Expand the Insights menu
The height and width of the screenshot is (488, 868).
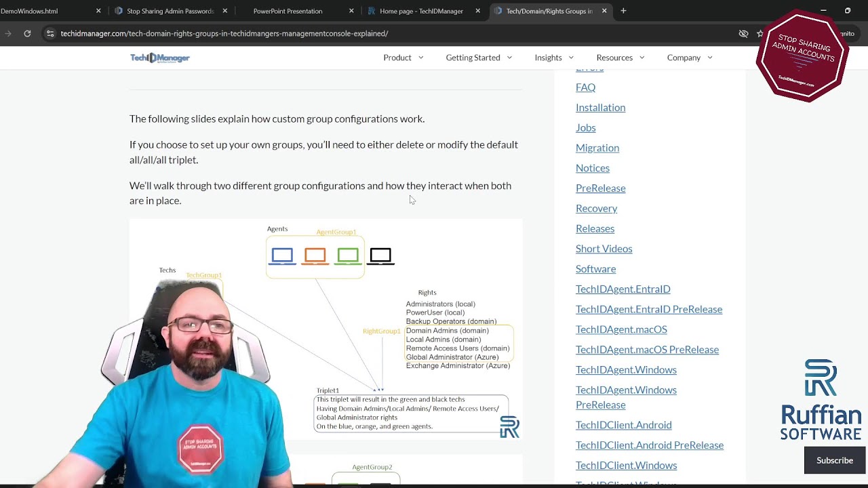[554, 58]
